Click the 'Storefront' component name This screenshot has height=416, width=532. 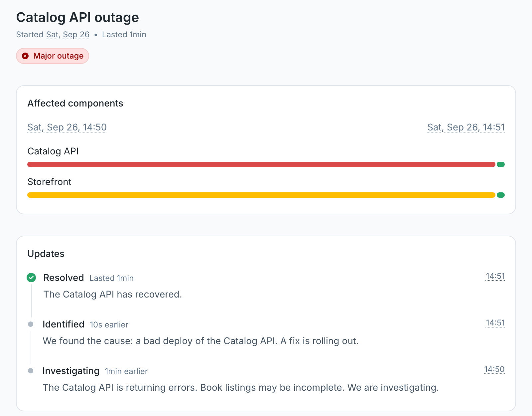[49, 182]
